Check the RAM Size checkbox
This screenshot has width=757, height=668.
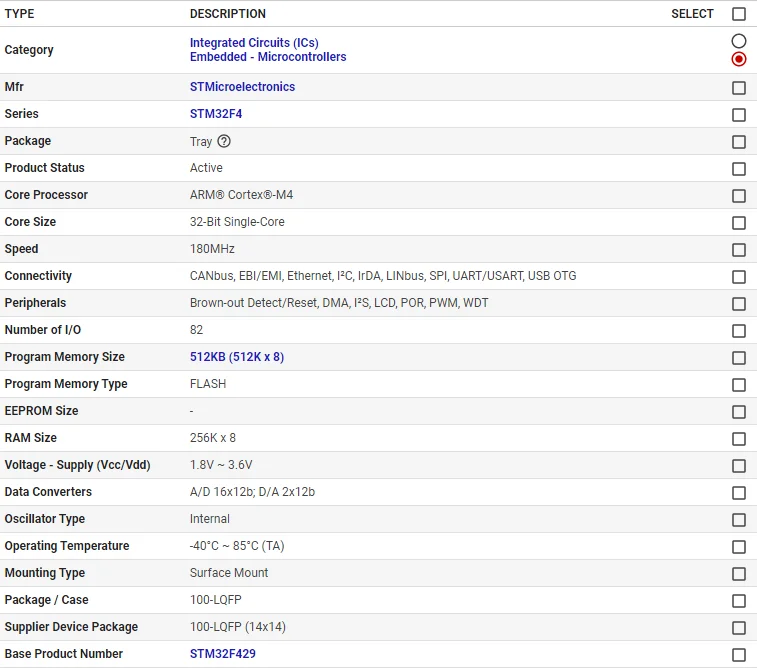[739, 439]
